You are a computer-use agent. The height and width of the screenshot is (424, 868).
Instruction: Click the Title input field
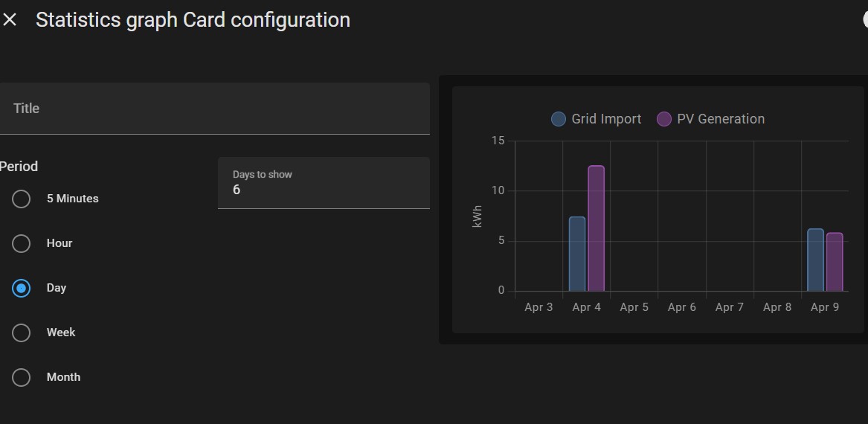(x=214, y=109)
